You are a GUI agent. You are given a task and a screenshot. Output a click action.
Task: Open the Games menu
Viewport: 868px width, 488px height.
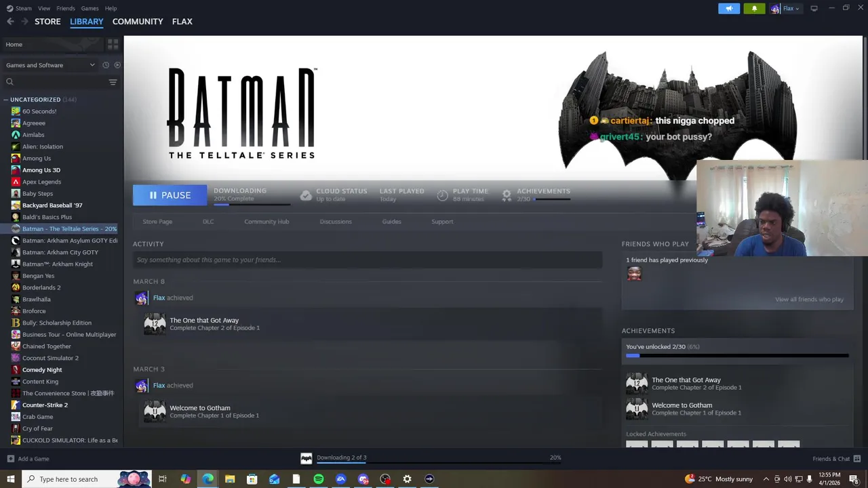tap(90, 8)
